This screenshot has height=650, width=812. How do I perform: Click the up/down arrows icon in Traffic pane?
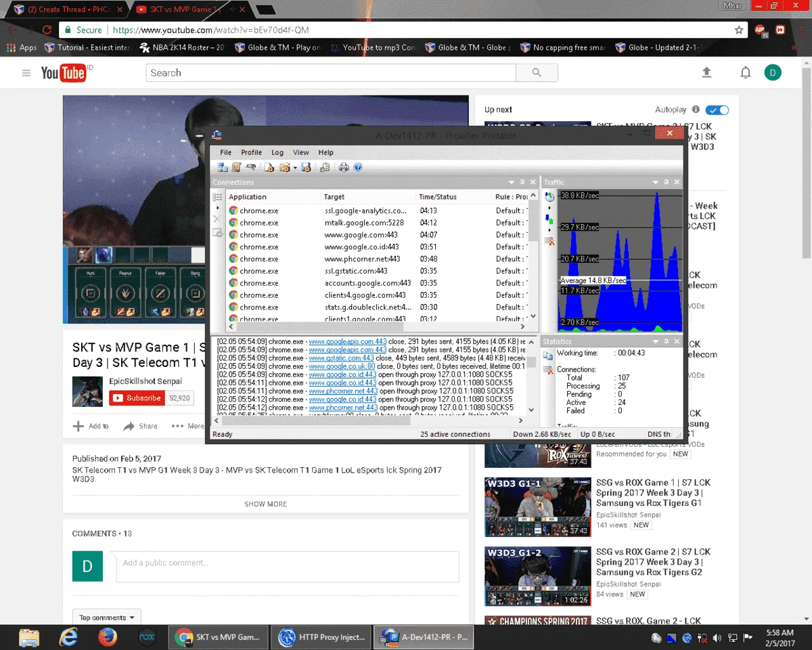click(550, 219)
